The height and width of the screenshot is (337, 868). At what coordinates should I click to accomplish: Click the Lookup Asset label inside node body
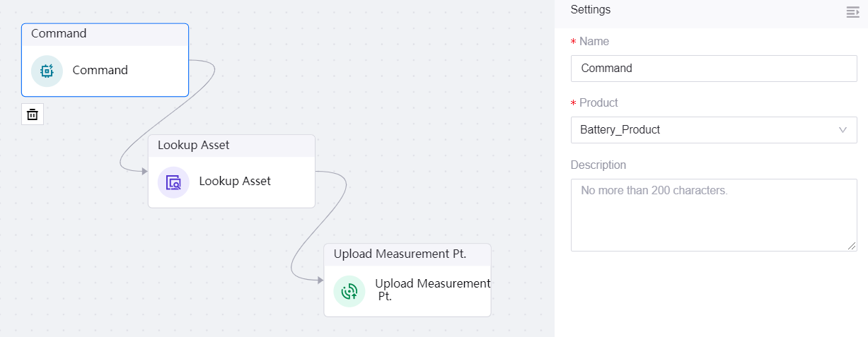point(235,181)
